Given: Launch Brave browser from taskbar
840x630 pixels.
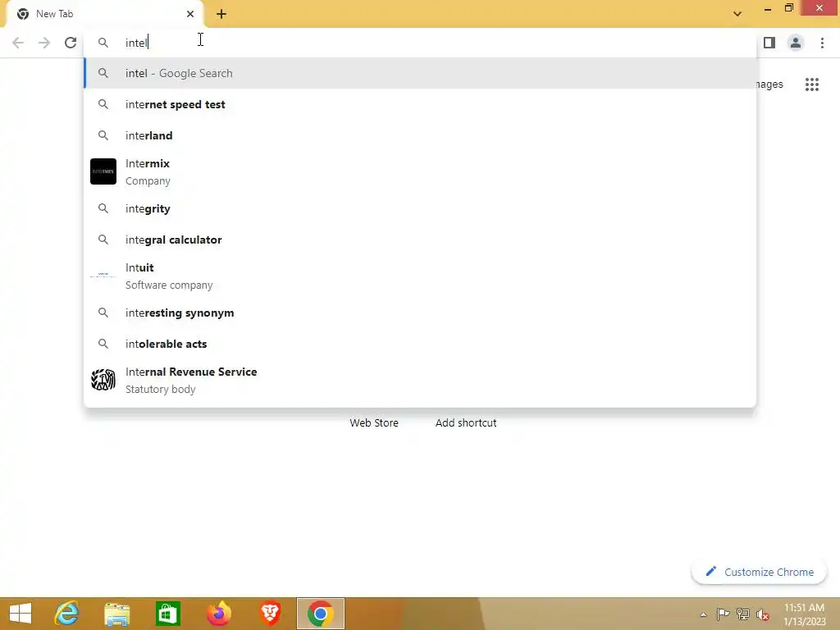Looking at the screenshot, I should (270, 614).
